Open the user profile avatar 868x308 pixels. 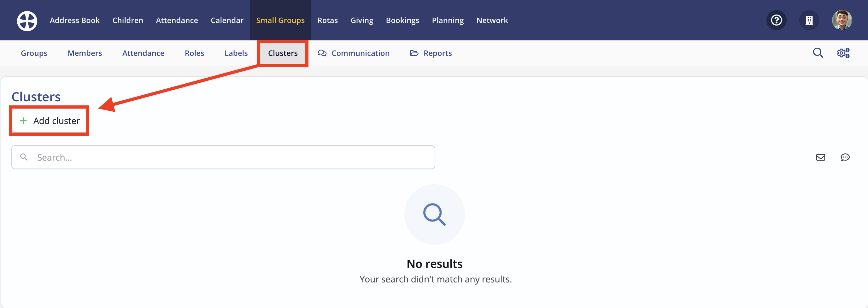click(842, 20)
